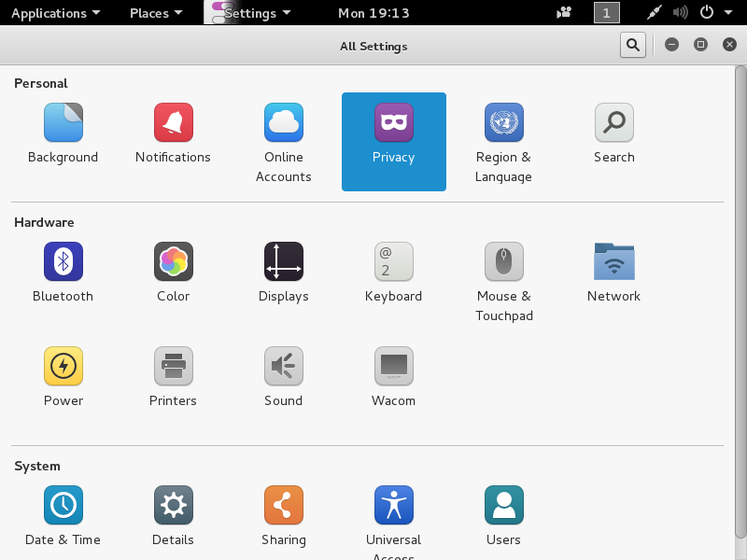
Task: Open the Search settings panel
Action: tap(613, 133)
